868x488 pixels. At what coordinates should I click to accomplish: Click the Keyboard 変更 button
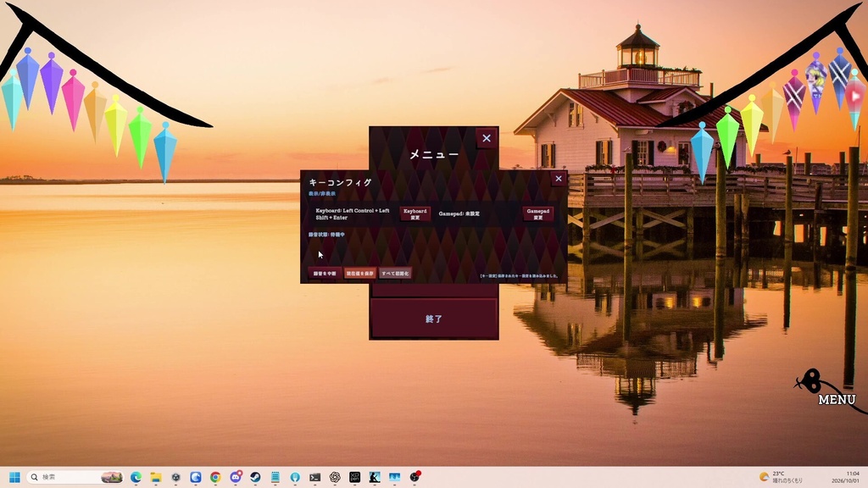tap(415, 214)
